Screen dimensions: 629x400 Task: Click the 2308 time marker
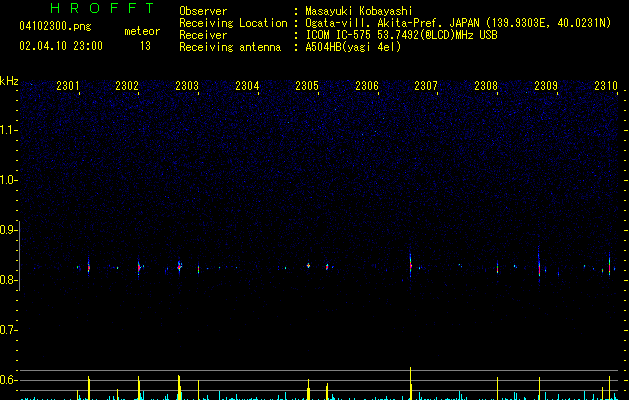tap(486, 86)
